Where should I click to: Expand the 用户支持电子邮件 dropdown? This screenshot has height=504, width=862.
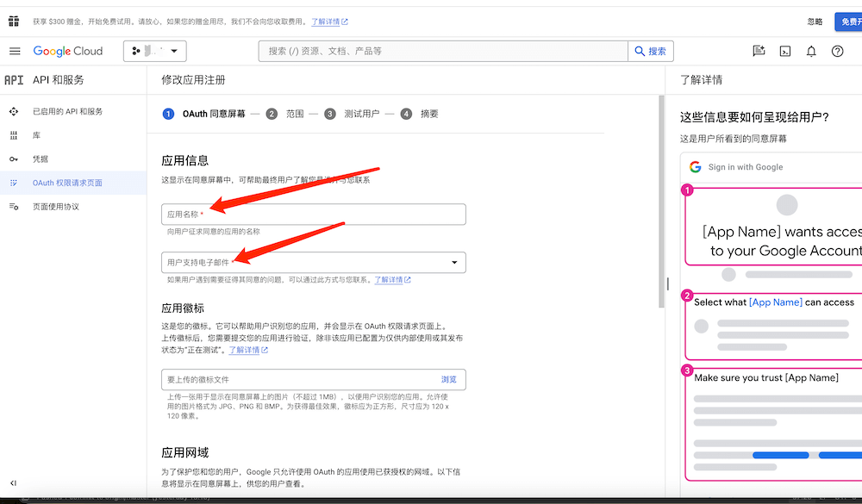click(x=454, y=263)
